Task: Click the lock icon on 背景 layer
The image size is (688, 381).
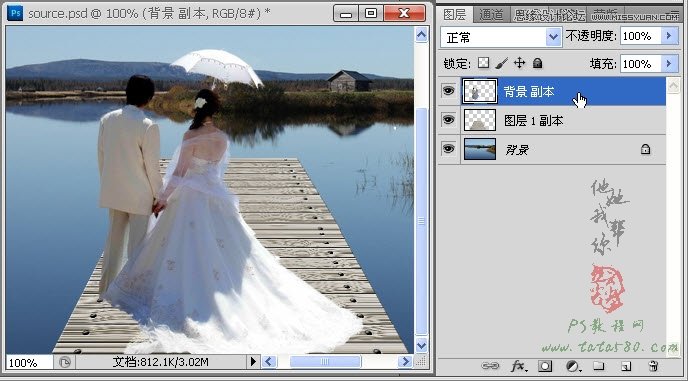Action: click(x=645, y=149)
